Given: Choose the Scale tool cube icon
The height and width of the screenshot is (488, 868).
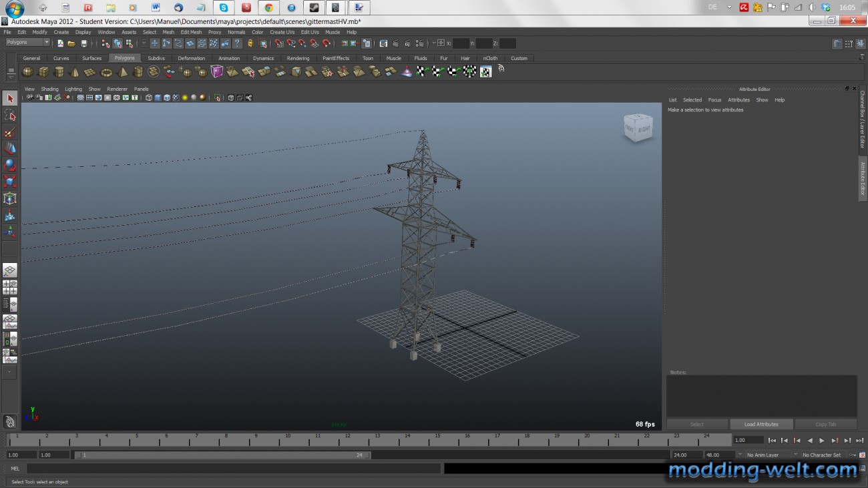Looking at the screenshot, I should 10,182.
